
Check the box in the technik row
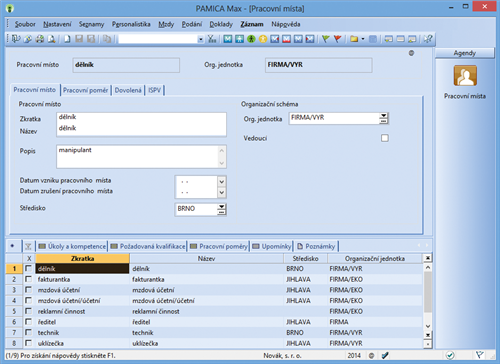click(29, 332)
